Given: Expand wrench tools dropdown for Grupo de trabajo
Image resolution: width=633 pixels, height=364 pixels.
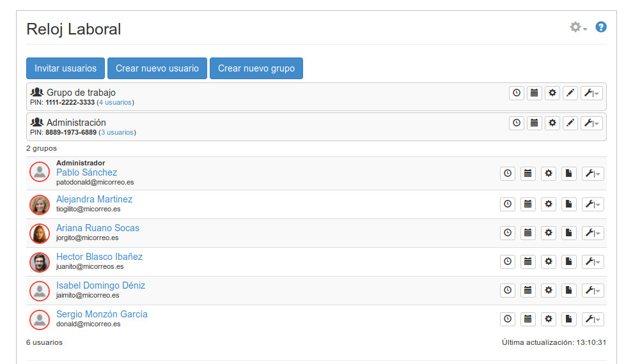Looking at the screenshot, I should [591, 93].
